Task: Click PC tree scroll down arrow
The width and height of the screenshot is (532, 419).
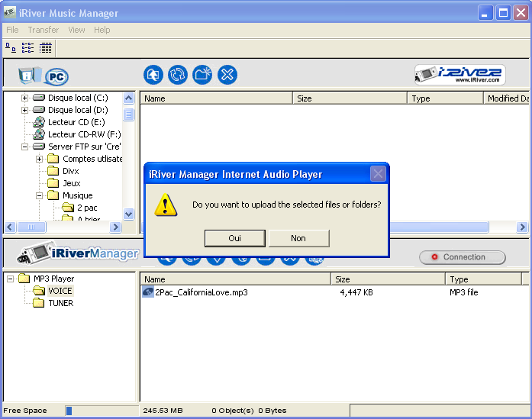Action: 128,214
